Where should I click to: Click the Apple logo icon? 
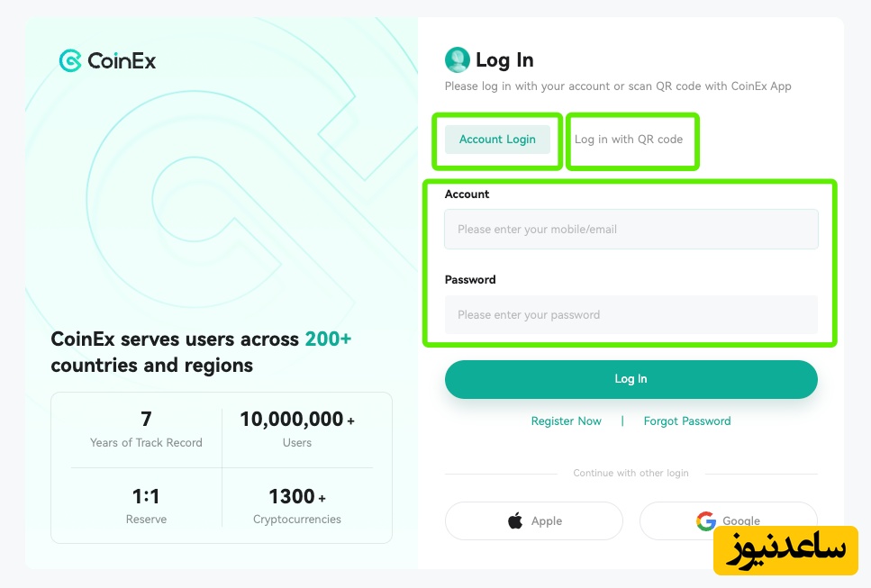tap(515, 520)
